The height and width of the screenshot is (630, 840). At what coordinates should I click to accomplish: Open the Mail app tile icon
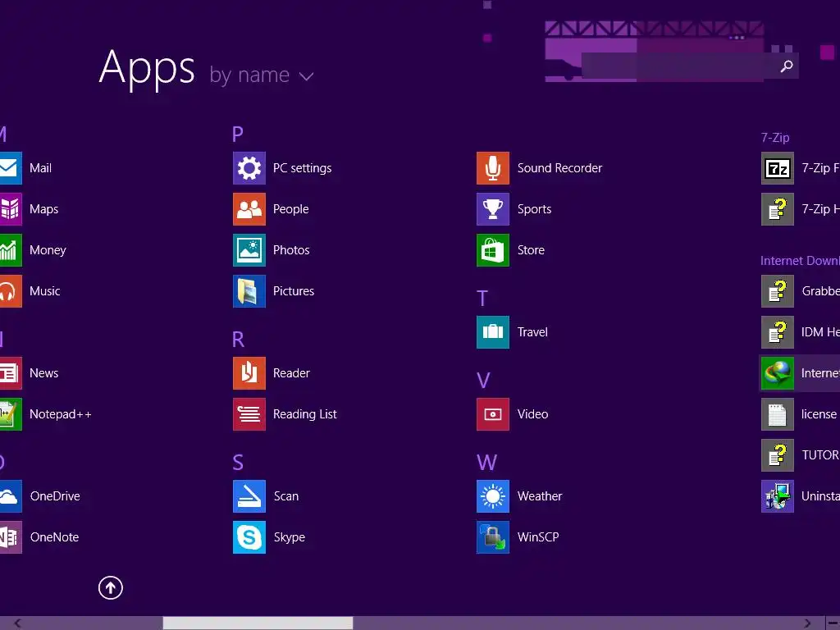(x=11, y=168)
